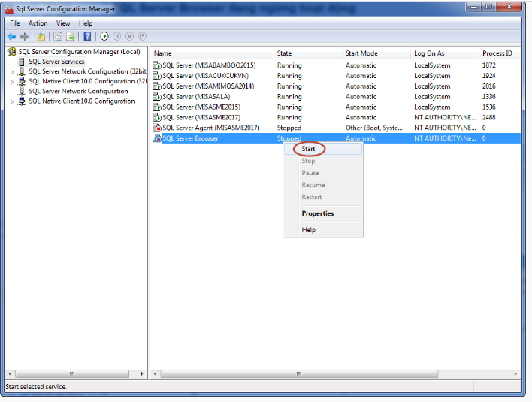Image resolution: width=532 pixels, height=402 pixels.
Task: Sort by the State column header
Action: coord(308,53)
